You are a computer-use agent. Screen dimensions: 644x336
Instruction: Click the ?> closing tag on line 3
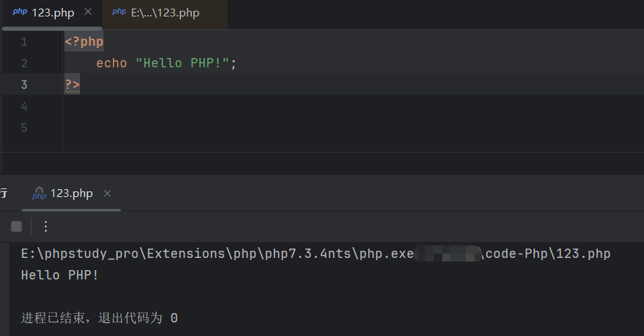tap(72, 85)
